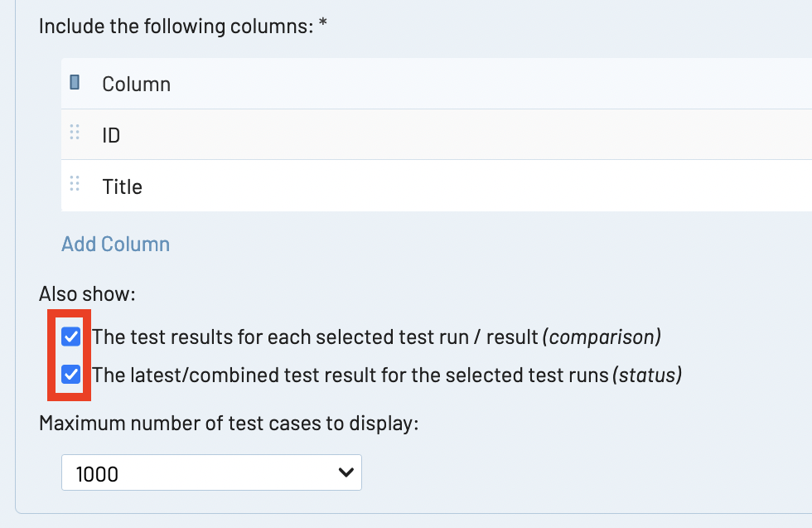
Task: Open the maximum test cases dropdown
Action: pos(211,473)
